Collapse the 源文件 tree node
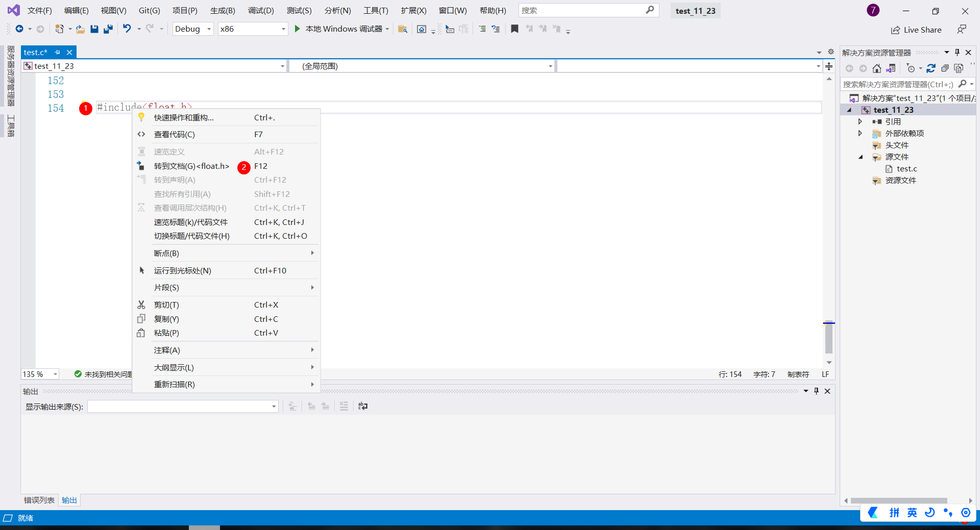 [x=860, y=157]
